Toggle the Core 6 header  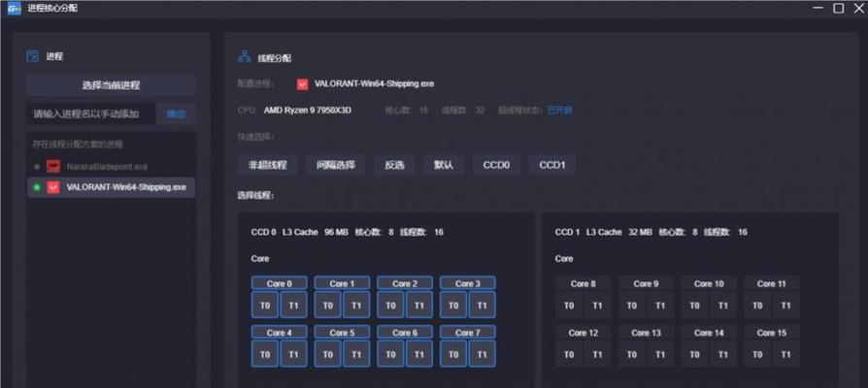[x=405, y=333]
